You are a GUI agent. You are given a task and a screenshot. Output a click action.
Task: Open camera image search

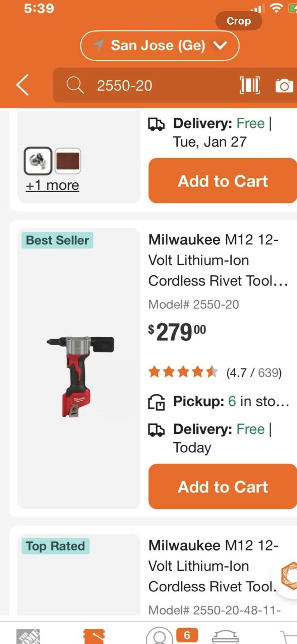click(284, 86)
